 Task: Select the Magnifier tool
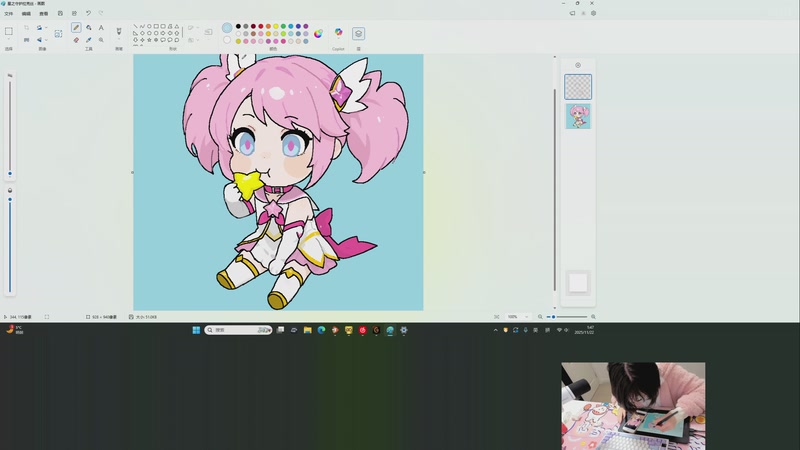(101, 40)
